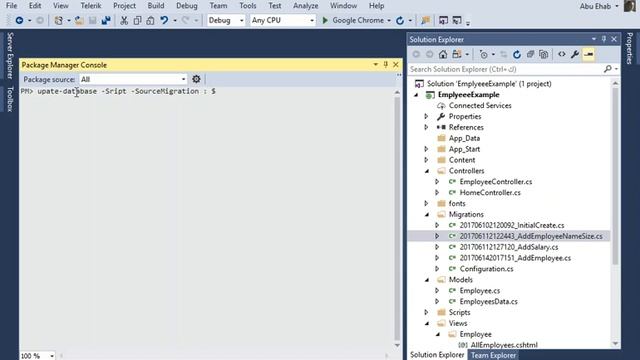Click the Find in Files toolbar icon
The height and width of the screenshot is (360, 640).
[425, 20]
